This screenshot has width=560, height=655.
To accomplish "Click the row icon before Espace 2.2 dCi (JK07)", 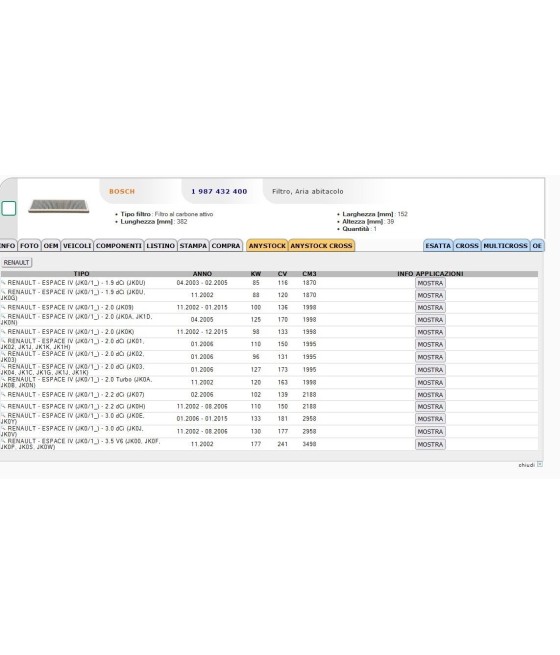I will (x=3, y=394).
